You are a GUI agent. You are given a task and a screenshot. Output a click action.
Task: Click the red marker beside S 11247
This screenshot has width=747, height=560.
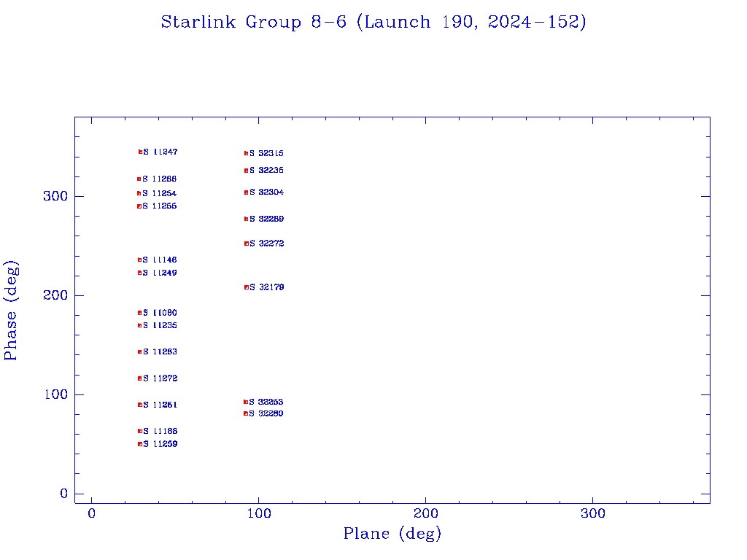point(141,152)
